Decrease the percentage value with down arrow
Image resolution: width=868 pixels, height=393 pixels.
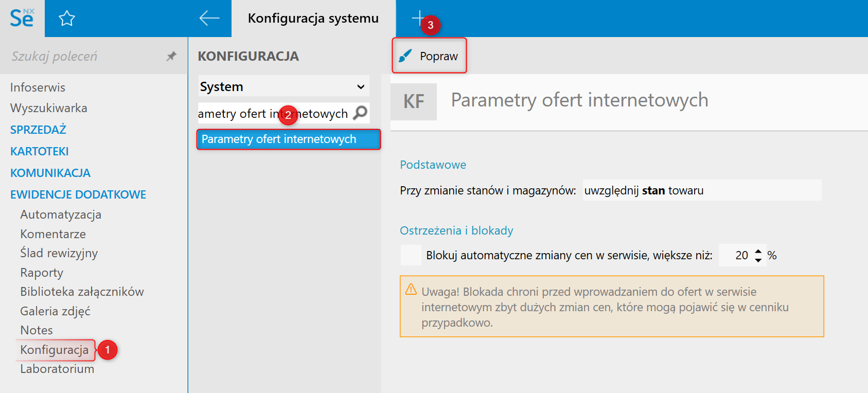tap(758, 260)
